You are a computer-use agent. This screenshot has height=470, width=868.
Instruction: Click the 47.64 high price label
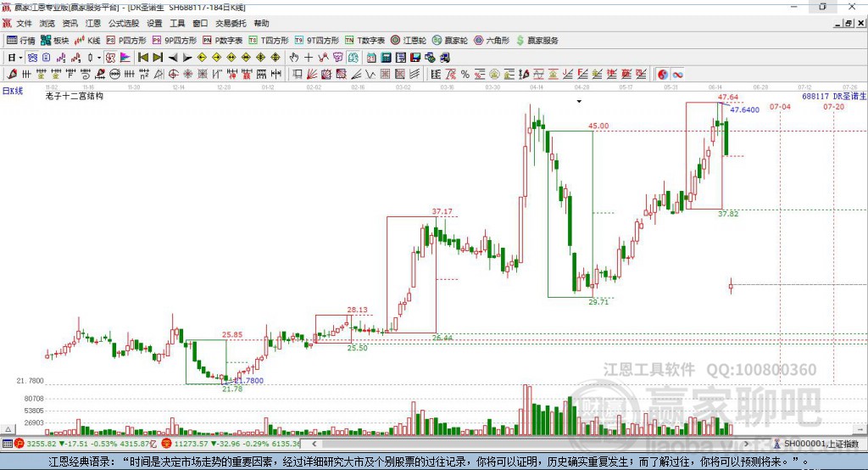click(x=728, y=97)
